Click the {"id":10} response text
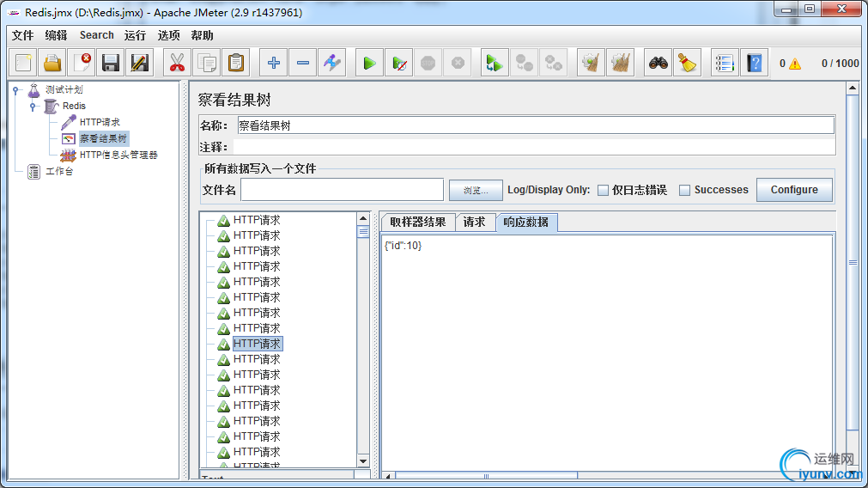 pyautogui.click(x=403, y=246)
